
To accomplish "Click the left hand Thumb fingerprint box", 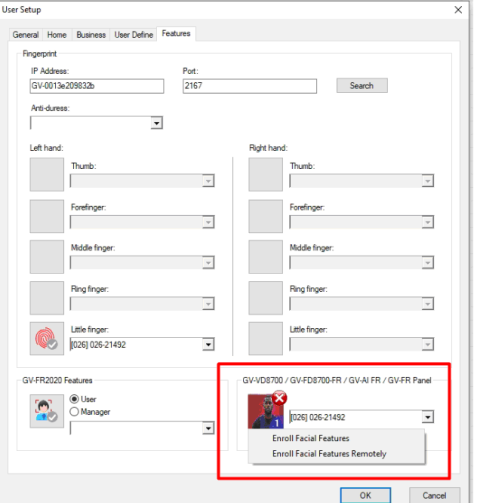I will pos(47,174).
